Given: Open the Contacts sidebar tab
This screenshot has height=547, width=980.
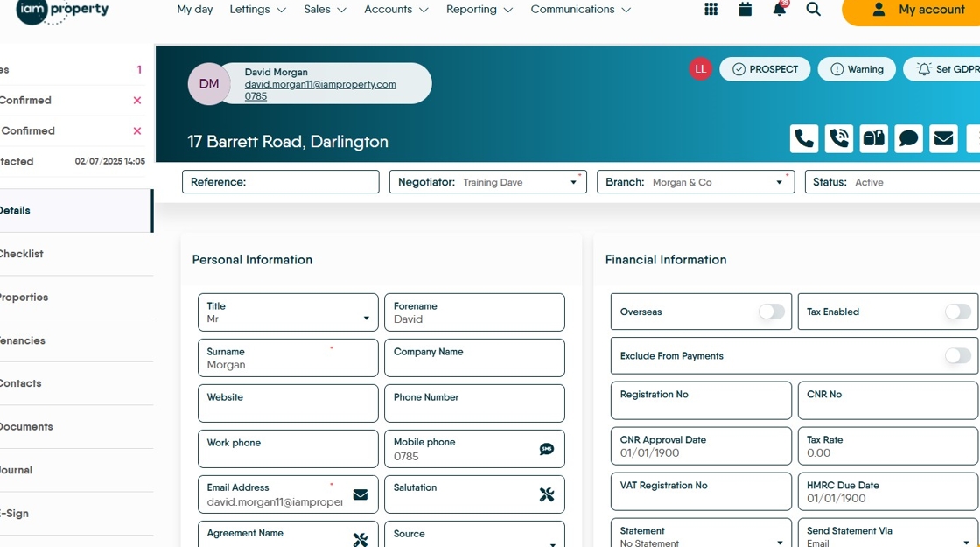Looking at the screenshot, I should tap(75, 383).
